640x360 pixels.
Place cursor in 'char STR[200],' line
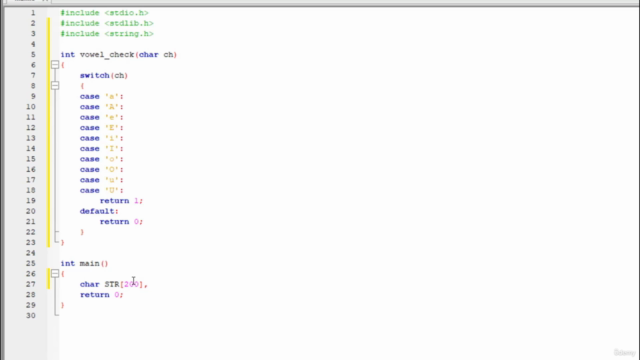click(x=114, y=284)
